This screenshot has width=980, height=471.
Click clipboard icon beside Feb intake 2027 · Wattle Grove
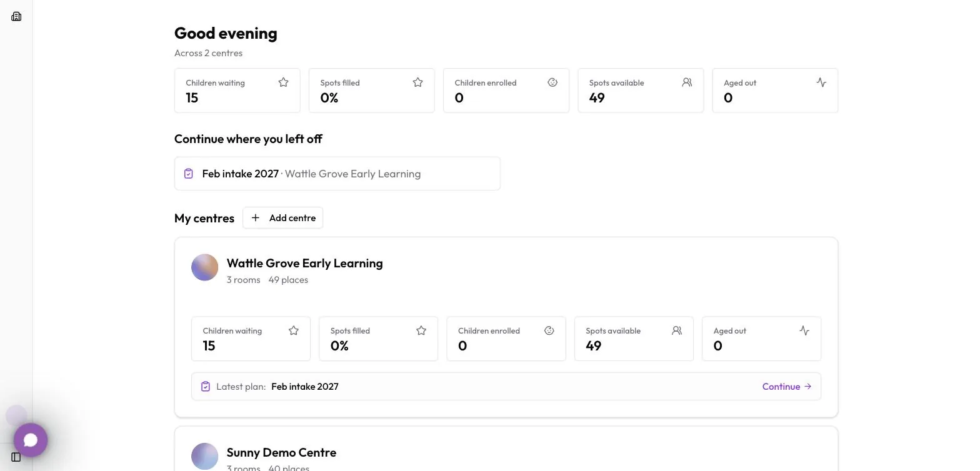tap(189, 174)
